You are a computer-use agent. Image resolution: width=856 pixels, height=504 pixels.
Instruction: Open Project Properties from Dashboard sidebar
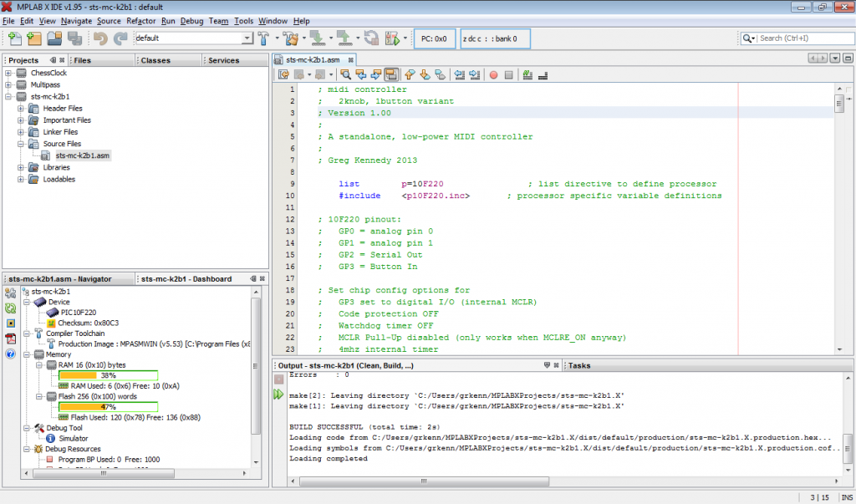(x=10, y=293)
